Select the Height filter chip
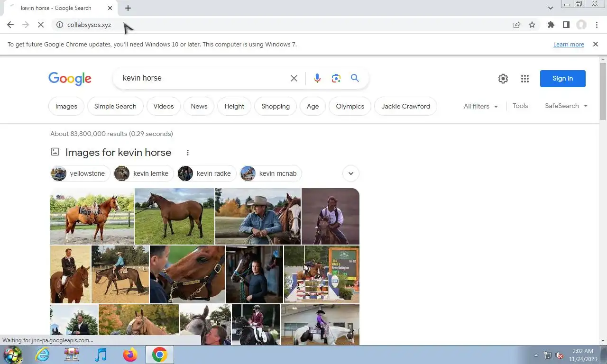The height and width of the screenshot is (364, 607). (x=234, y=106)
